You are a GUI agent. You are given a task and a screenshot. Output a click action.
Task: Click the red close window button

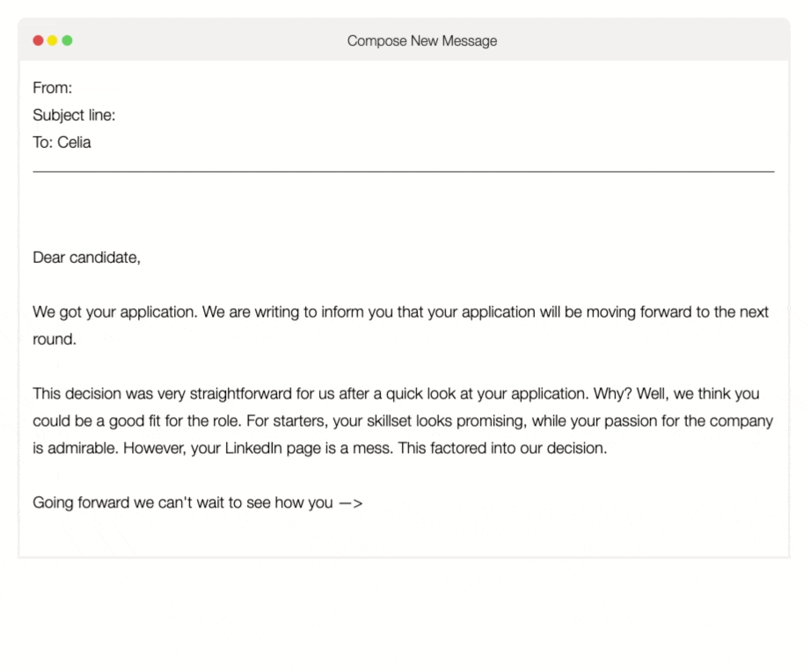click(x=38, y=40)
